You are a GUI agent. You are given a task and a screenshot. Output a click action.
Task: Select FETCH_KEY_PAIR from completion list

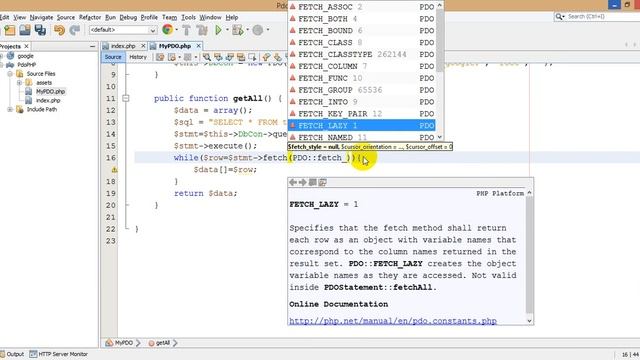pos(362,113)
